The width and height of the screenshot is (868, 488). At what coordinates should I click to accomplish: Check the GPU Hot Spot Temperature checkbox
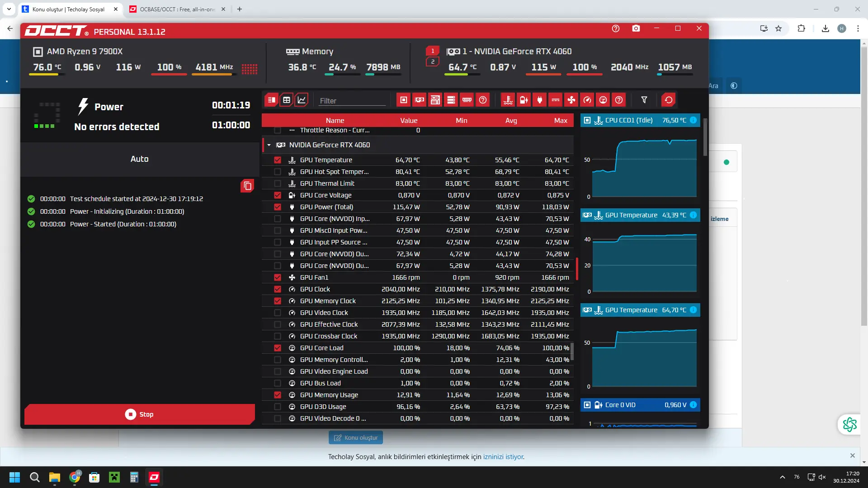point(278,172)
